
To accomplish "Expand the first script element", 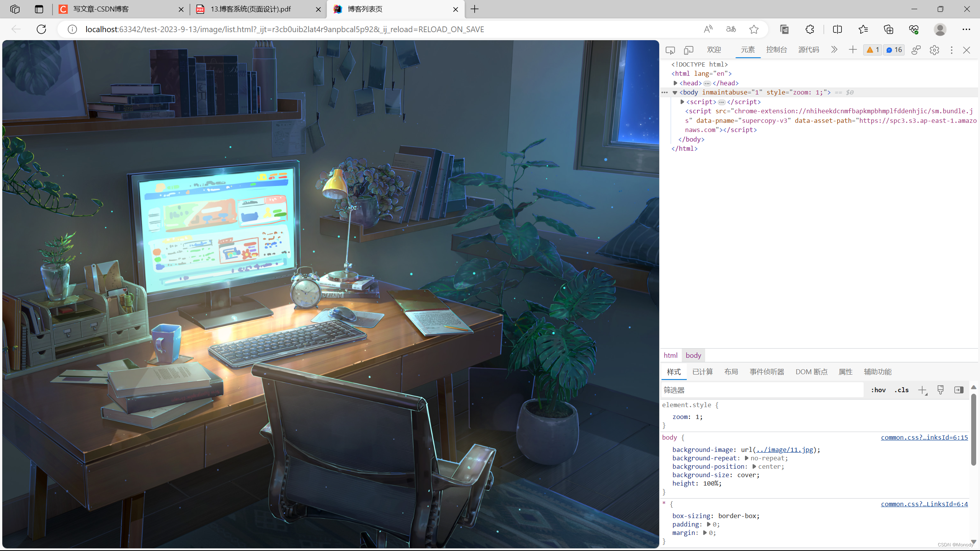I will (682, 102).
